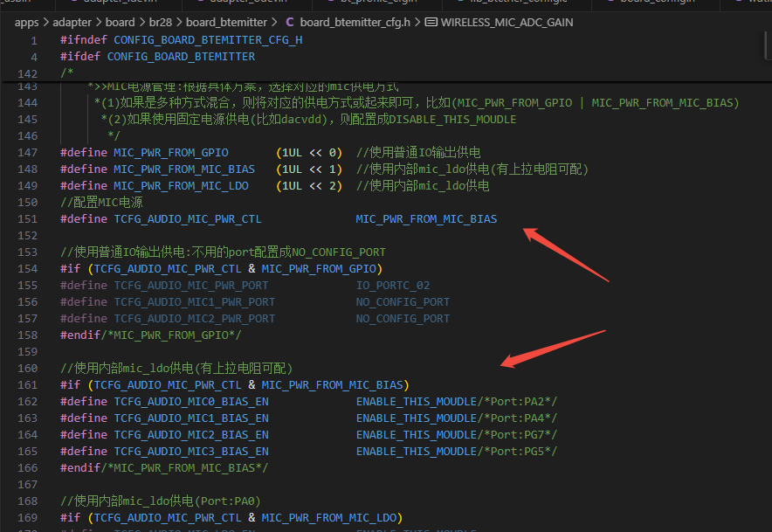Click the "/*Port:PG5*/" comment
The width and height of the screenshot is (772, 532).
coord(517,452)
